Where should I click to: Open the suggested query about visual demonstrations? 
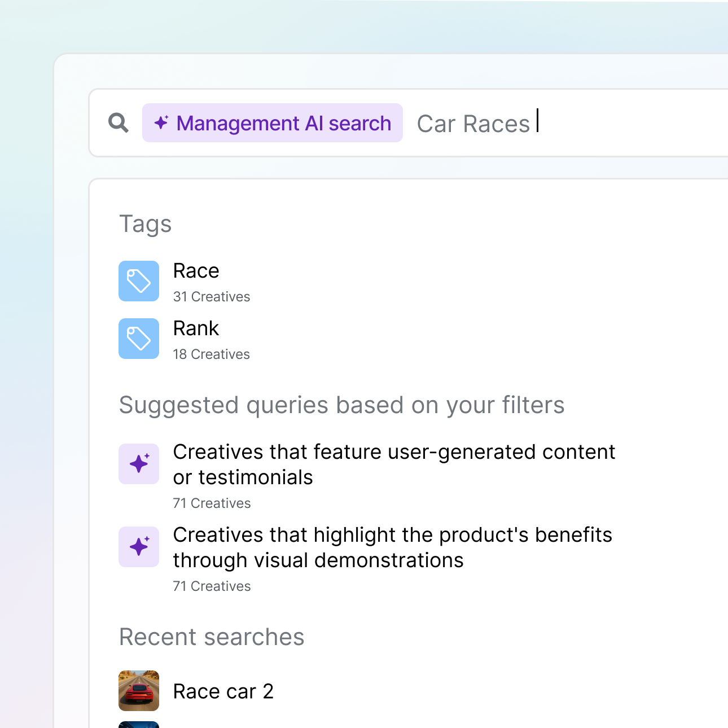tap(393, 547)
